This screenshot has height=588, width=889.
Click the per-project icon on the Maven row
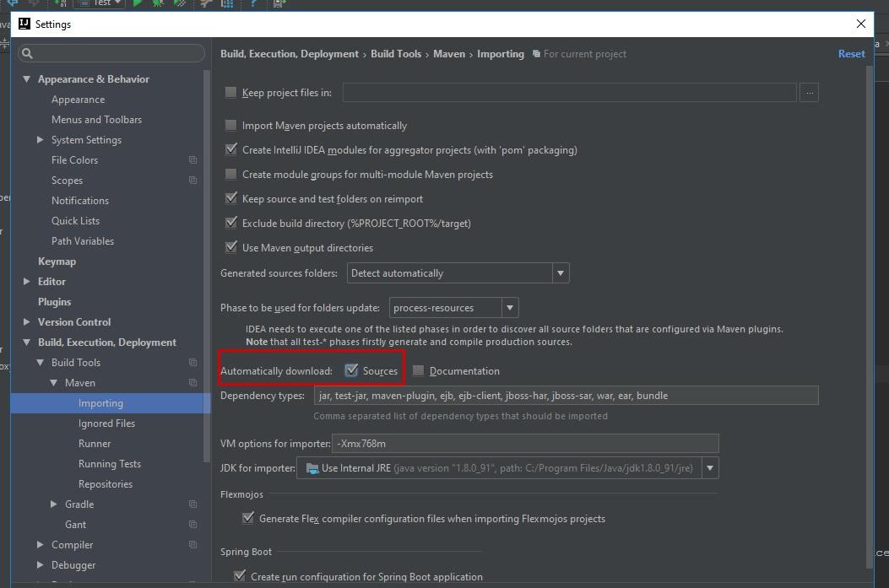192,383
